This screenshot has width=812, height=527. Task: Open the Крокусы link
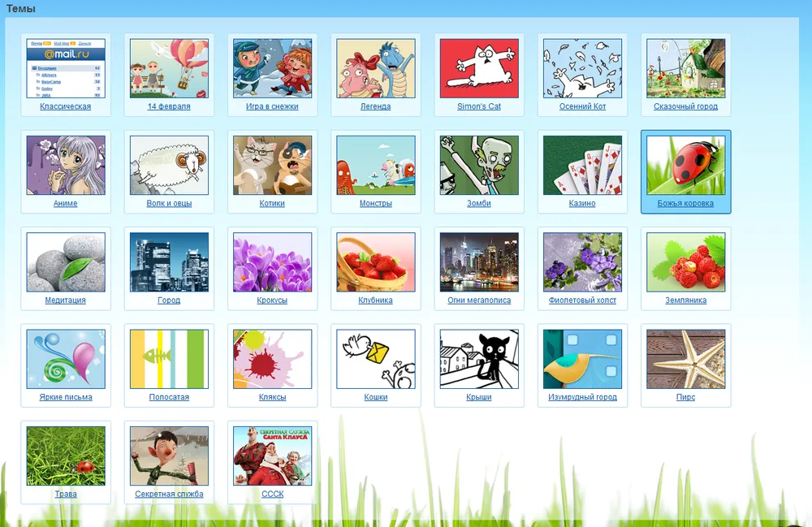(272, 300)
